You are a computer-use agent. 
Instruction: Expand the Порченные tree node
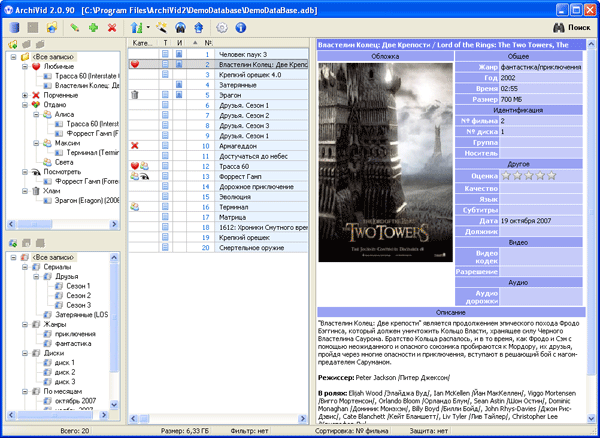pyautogui.click(x=25, y=95)
